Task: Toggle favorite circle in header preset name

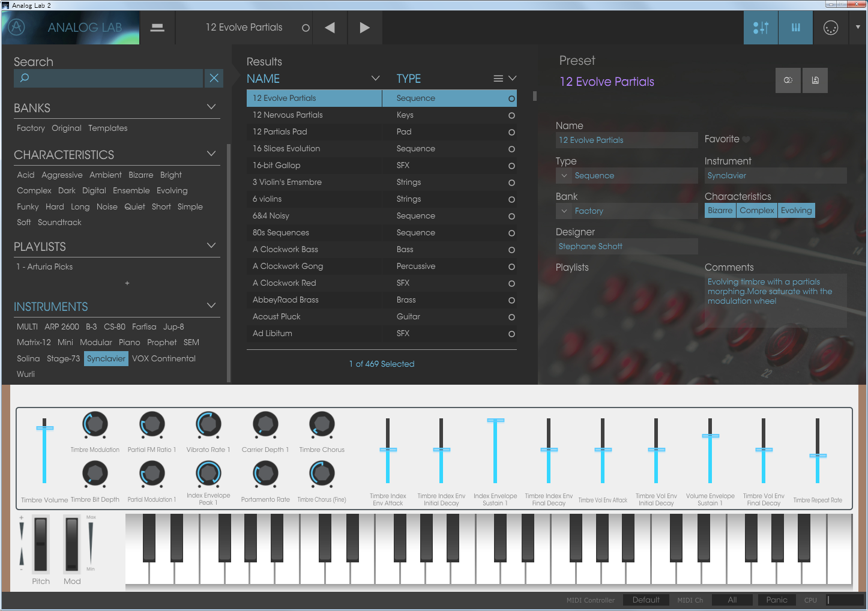Action: pos(306,28)
